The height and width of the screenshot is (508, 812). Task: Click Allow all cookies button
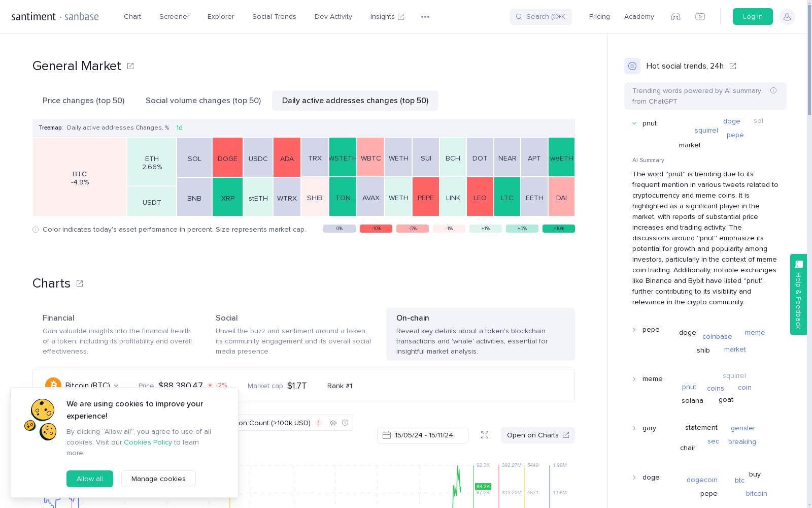(x=90, y=479)
